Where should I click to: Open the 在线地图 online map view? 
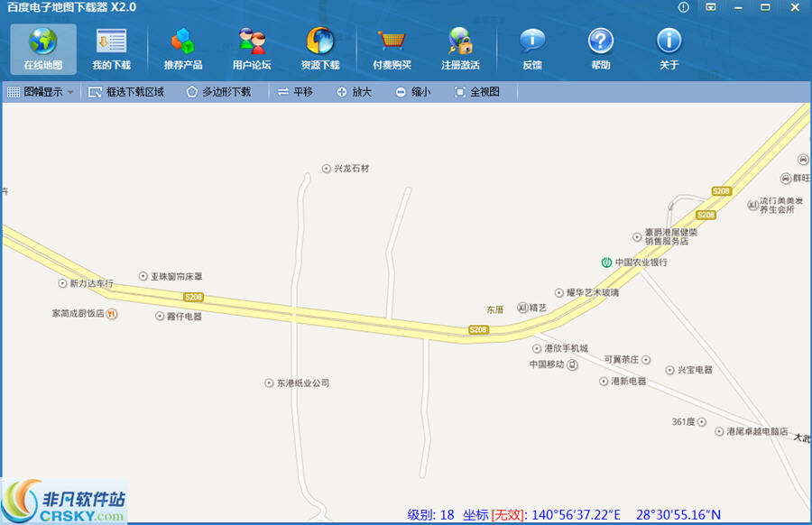click(x=43, y=50)
